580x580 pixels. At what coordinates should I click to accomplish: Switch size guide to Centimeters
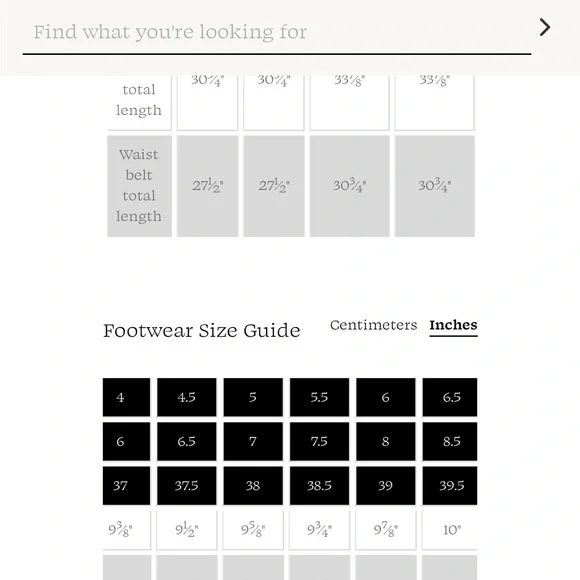pyautogui.click(x=373, y=325)
